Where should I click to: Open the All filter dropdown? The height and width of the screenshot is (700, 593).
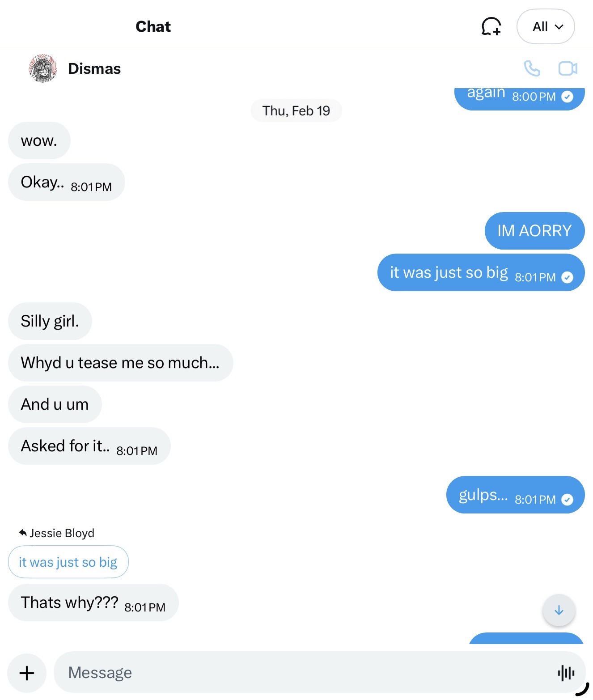pyautogui.click(x=546, y=26)
